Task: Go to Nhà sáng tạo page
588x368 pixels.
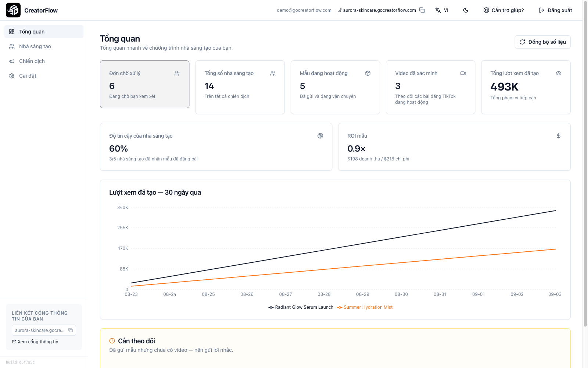Action: [44, 46]
